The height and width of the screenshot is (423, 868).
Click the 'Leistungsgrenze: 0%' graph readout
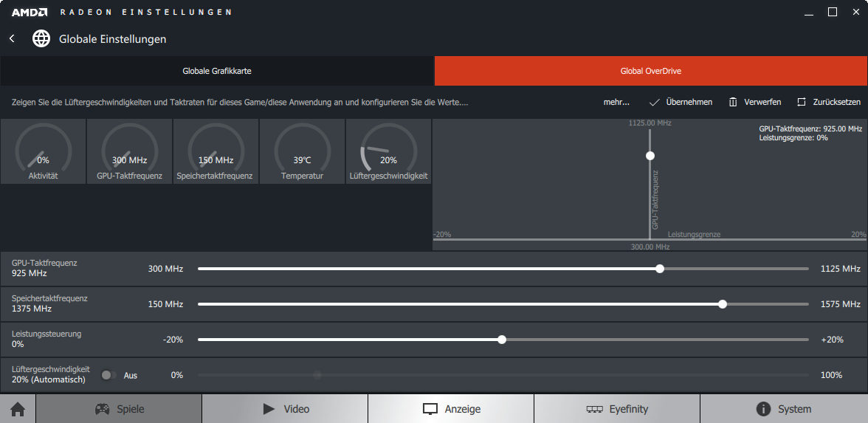[793, 137]
